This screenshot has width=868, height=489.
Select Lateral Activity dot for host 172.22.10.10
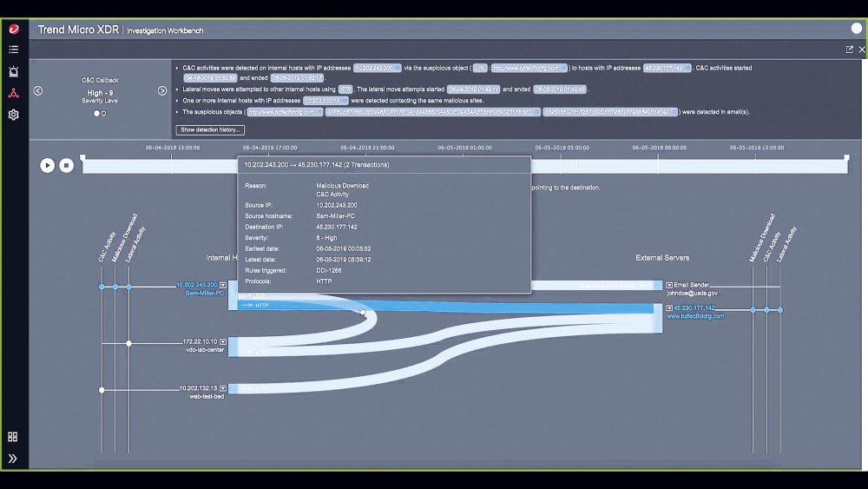click(x=129, y=343)
